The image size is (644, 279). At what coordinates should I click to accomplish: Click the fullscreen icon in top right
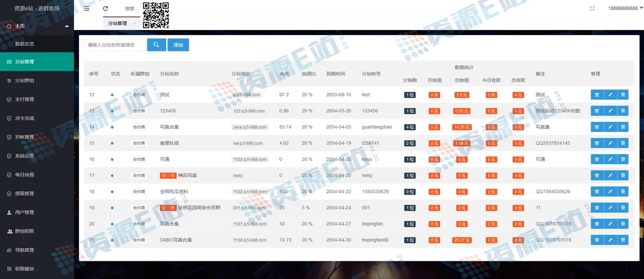(592, 9)
